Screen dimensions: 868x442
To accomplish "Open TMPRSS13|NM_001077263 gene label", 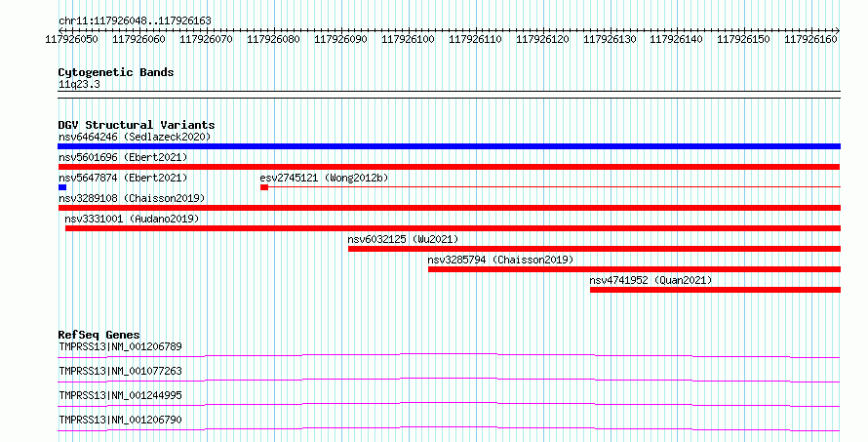I will tap(120, 371).
